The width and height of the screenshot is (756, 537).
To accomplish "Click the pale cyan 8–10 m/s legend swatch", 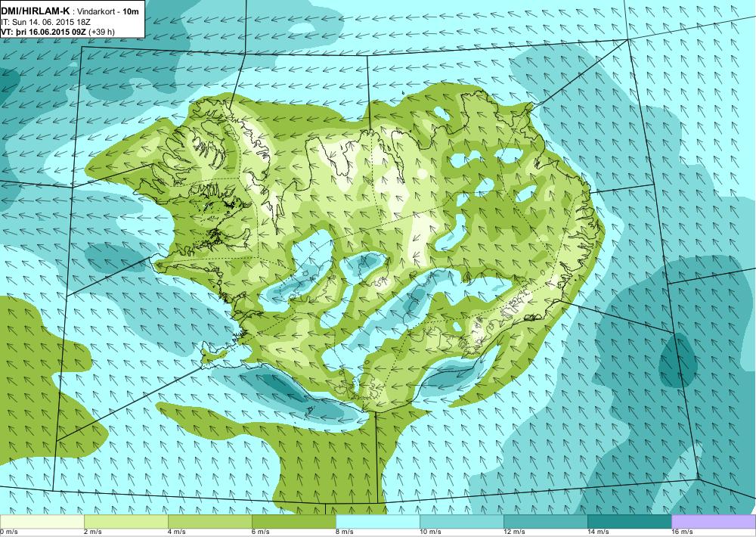I will click(x=377, y=522).
